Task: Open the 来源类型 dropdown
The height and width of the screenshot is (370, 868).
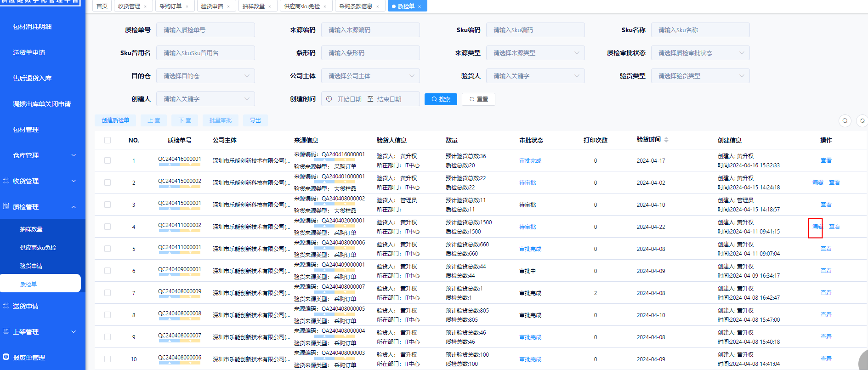Action: coord(535,53)
